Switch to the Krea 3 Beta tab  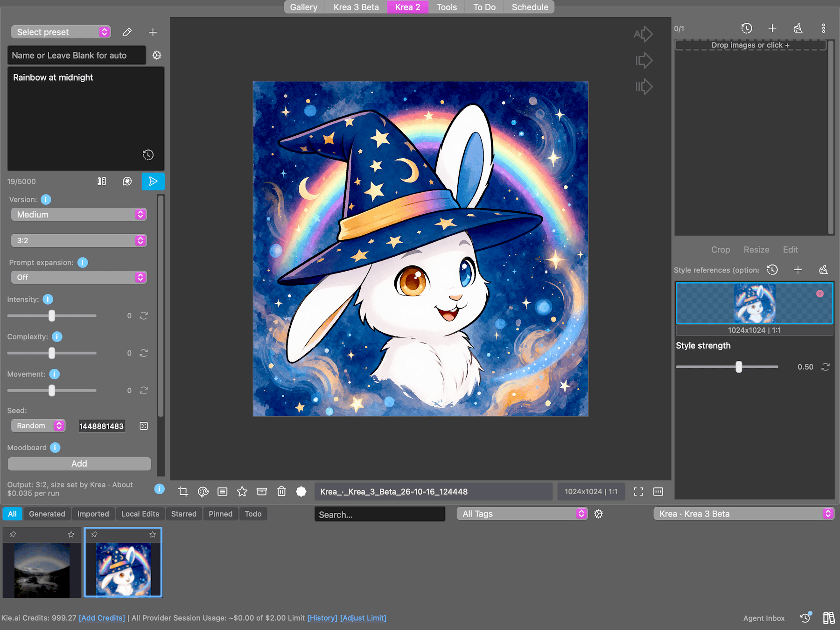356,7
